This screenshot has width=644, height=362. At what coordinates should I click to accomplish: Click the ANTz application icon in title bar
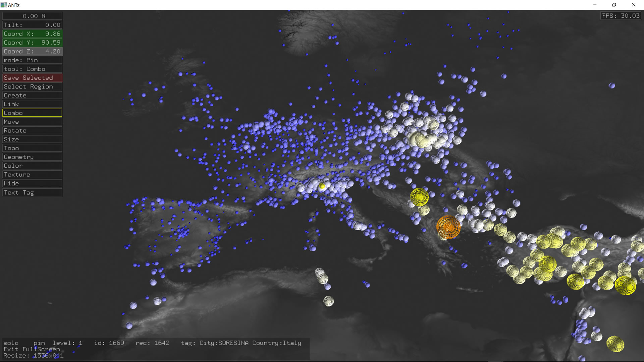click(x=4, y=5)
